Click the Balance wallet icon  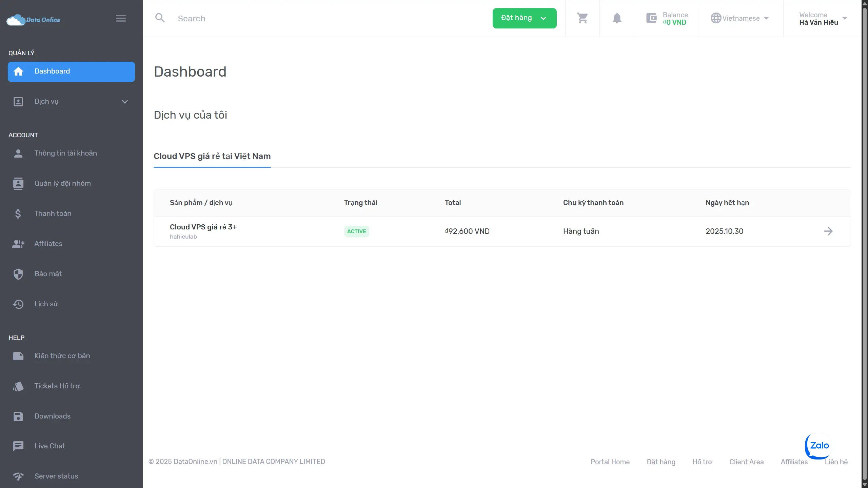click(x=651, y=18)
